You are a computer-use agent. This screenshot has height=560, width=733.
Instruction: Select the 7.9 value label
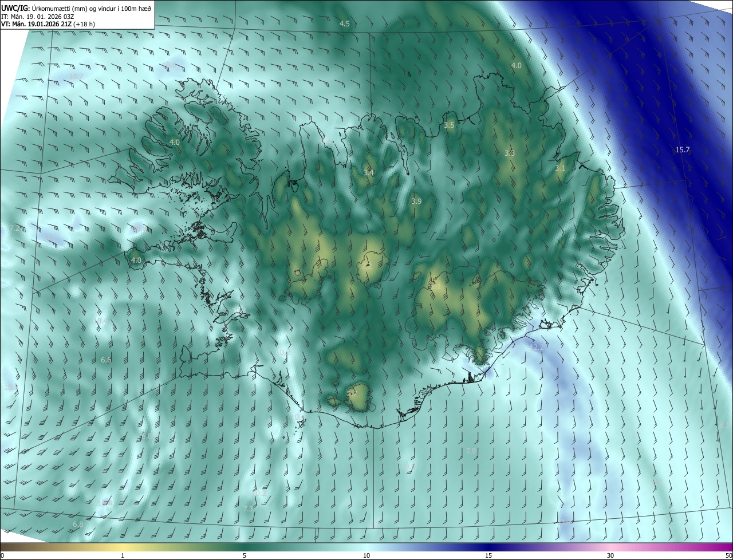(471, 452)
